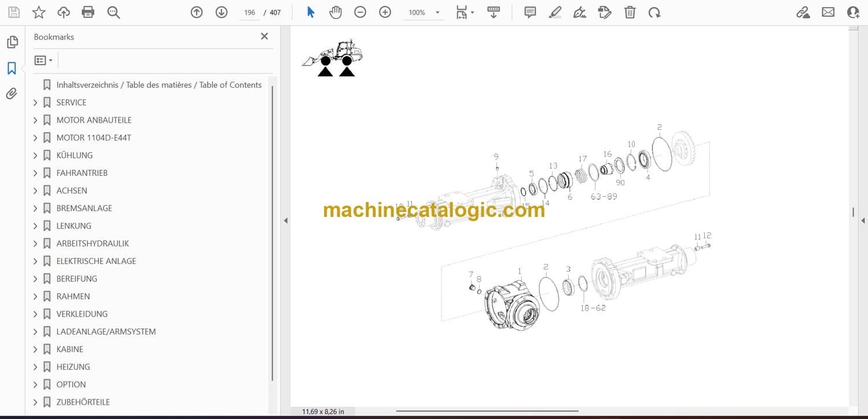Activate the Hand pan tool
Viewport: 868px width, 419px height.
(x=336, y=12)
